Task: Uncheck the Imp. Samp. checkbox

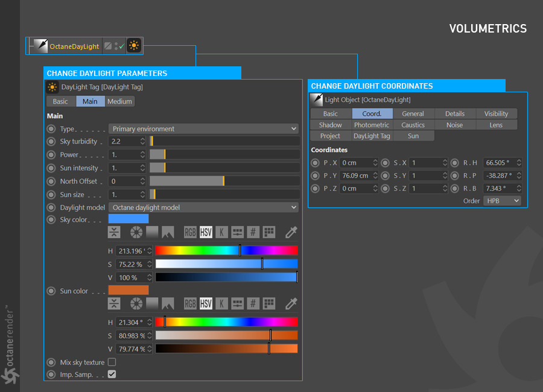Action: coord(112,375)
